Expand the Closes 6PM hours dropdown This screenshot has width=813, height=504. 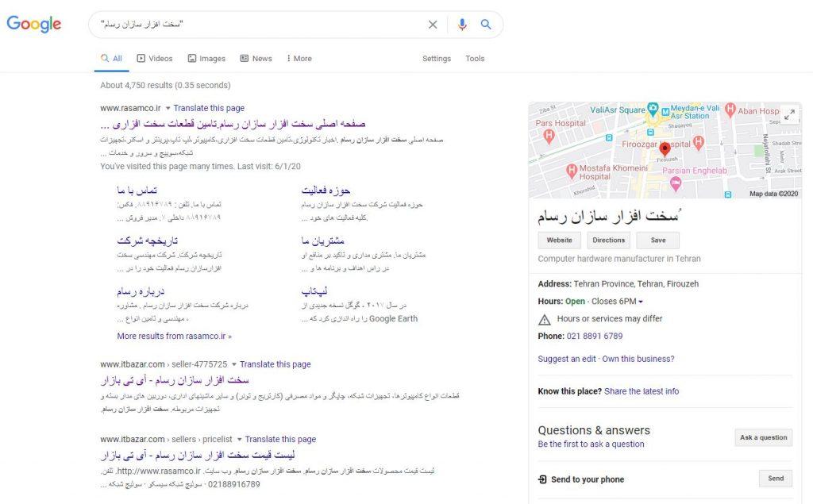pyautogui.click(x=641, y=302)
